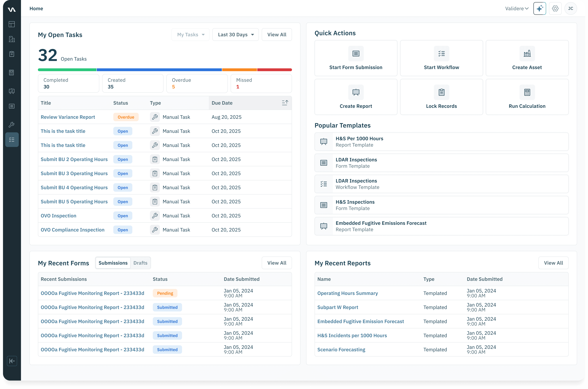588x389 pixels.
Task: Open the Last 30 Days dropdown
Action: point(235,35)
